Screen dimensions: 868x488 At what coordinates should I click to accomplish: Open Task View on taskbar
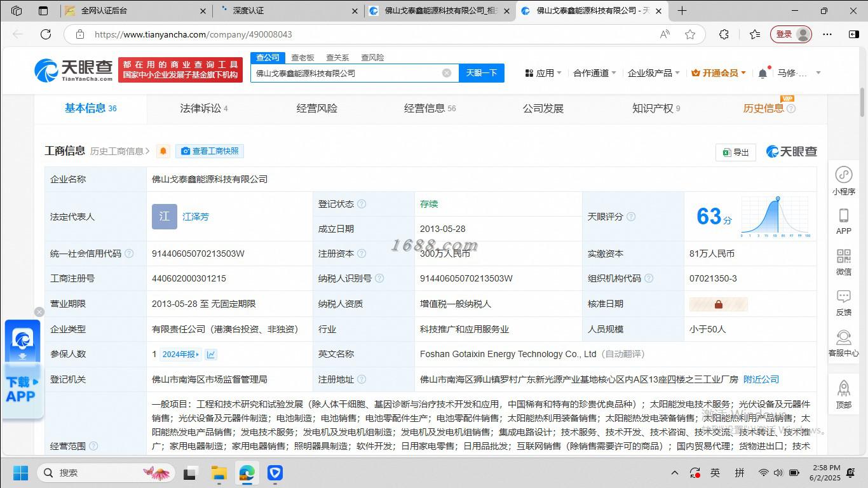pos(190,473)
